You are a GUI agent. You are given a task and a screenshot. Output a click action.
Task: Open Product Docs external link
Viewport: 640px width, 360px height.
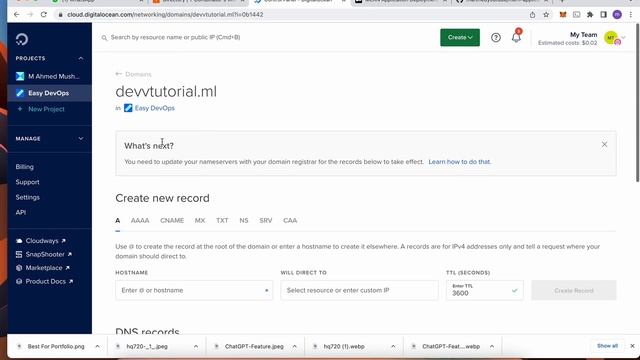coord(44,281)
